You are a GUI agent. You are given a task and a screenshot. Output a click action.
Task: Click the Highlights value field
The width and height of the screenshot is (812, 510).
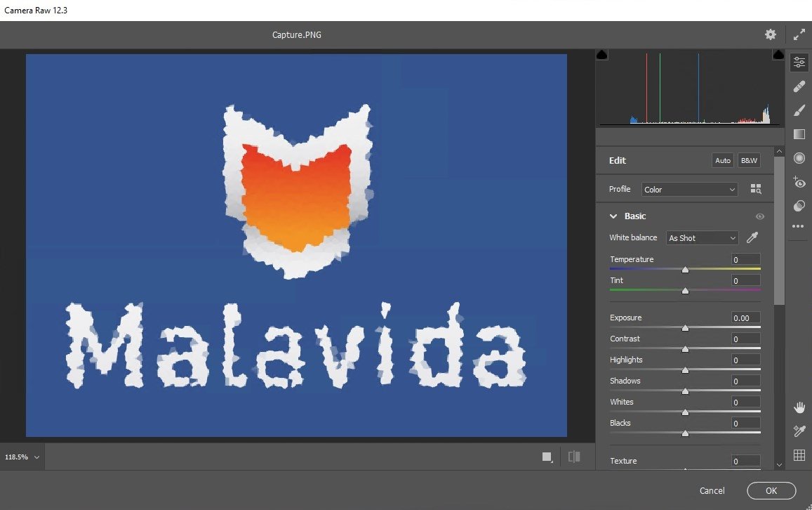[x=746, y=360]
